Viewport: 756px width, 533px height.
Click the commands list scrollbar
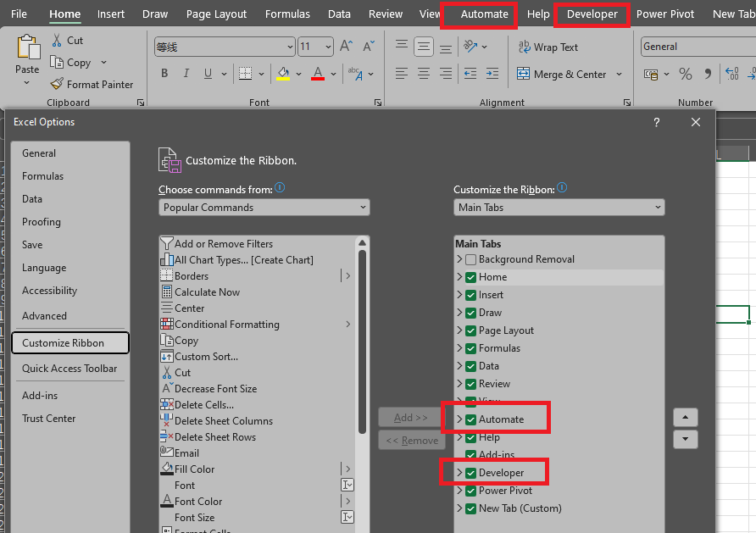click(x=362, y=341)
